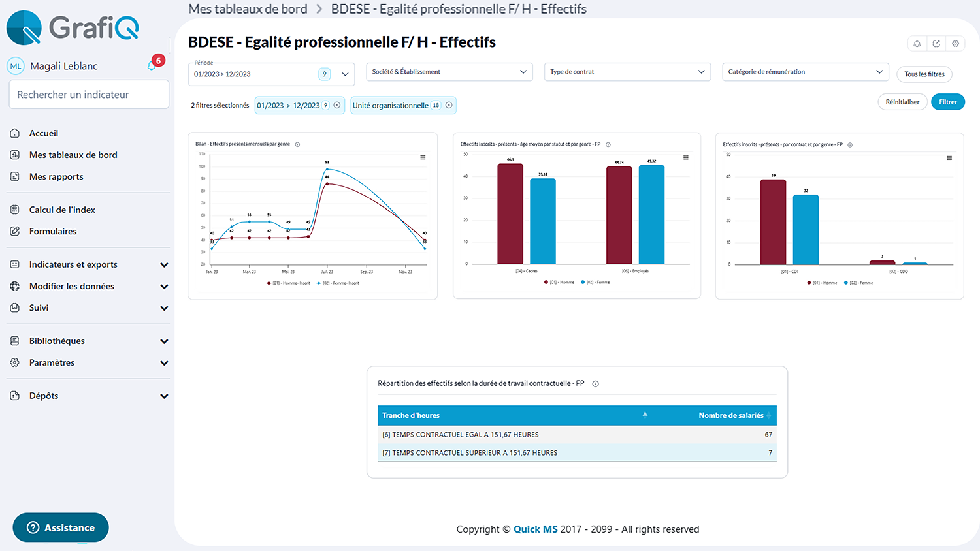Click the info icon on the âge moyen chart title

(x=608, y=145)
